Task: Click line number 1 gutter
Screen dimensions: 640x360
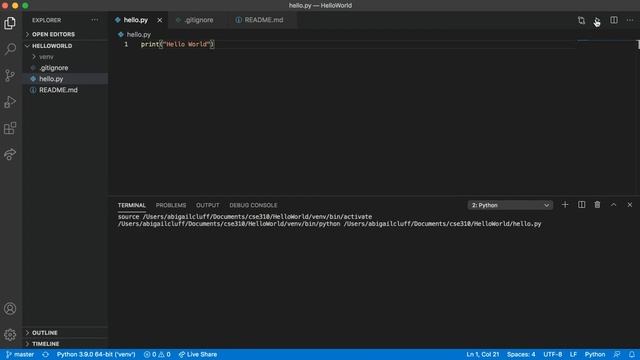Action: (x=126, y=44)
